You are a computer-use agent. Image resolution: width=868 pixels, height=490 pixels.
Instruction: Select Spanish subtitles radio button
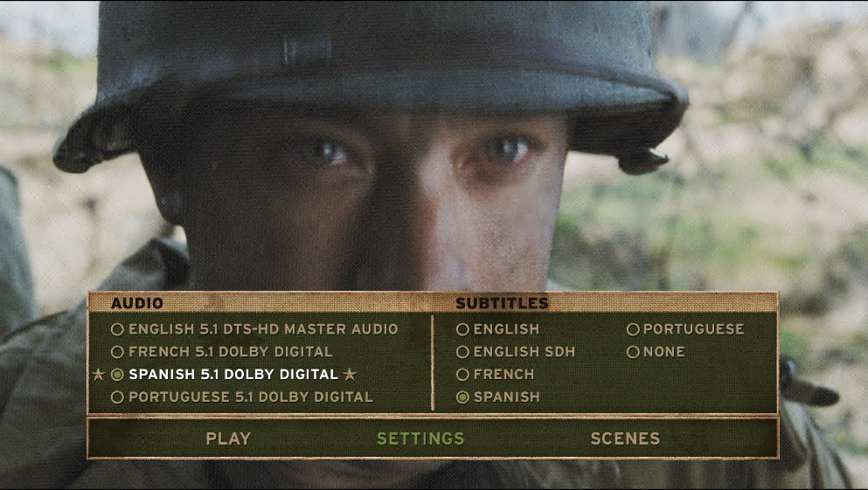coord(462,397)
